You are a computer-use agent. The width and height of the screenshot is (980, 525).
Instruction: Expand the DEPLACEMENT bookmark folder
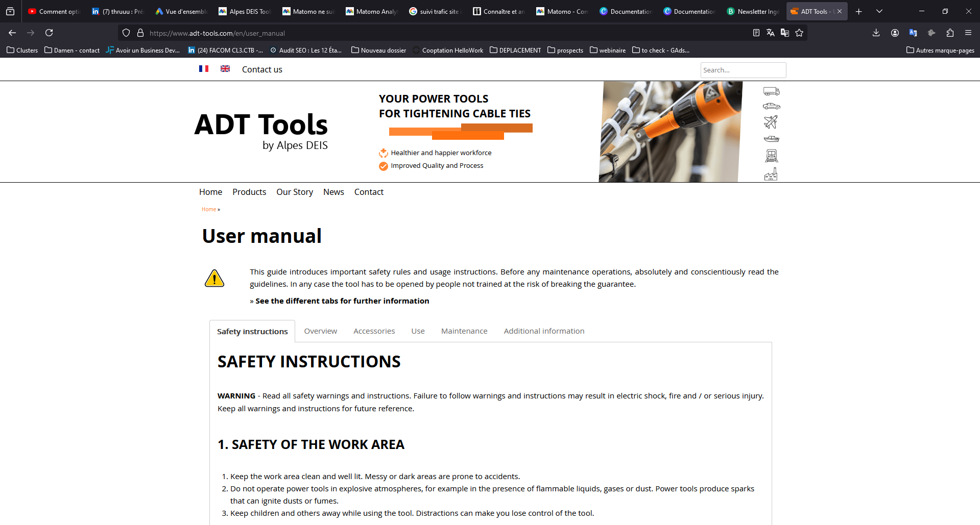[x=515, y=50]
